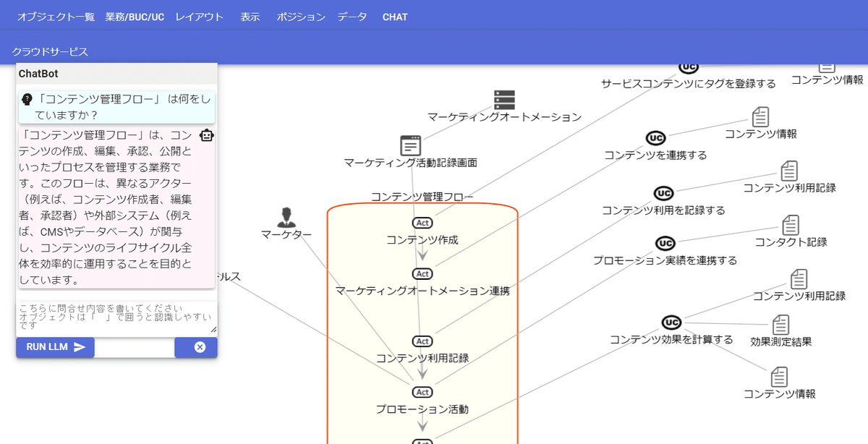
Task: Open the オブジェクト一覧 menu
Action: point(56,17)
